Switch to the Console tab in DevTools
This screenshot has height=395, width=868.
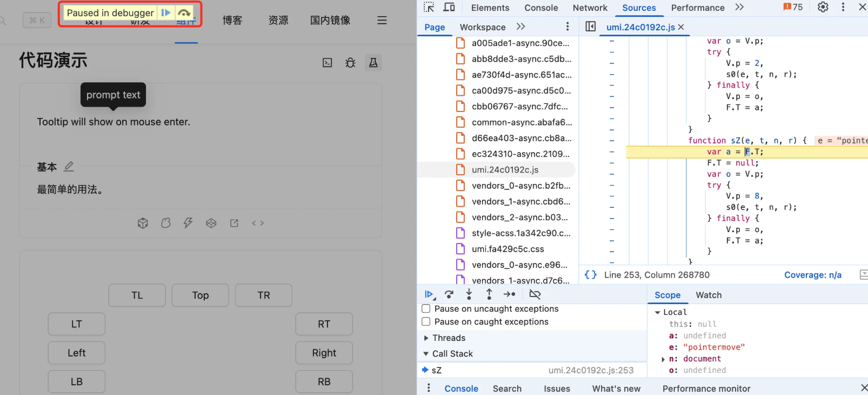coord(541,8)
